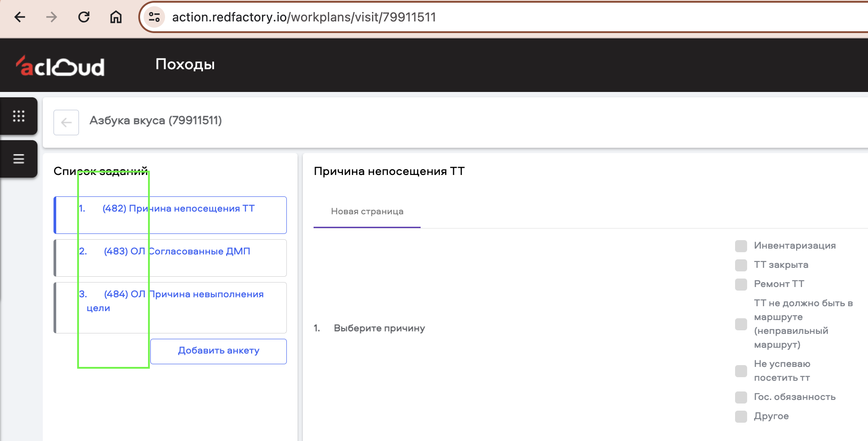This screenshot has width=868, height=441.
Task: Click the browser forward arrow
Action: coord(52,17)
